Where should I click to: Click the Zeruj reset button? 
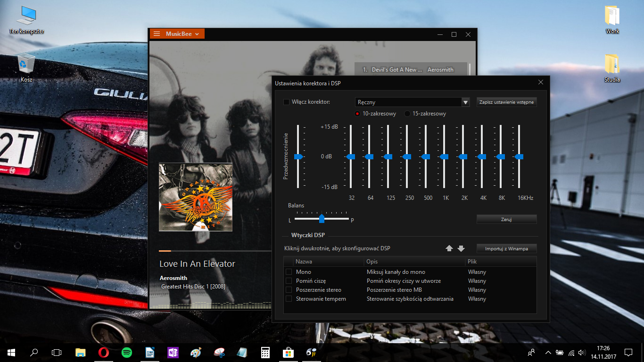[506, 219]
